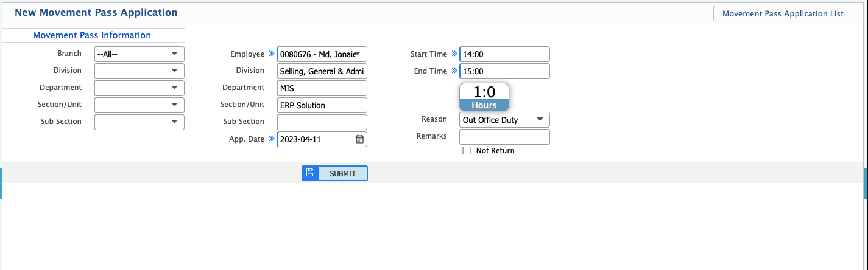Open the Employee dropdown for Md. Jonaie
This screenshot has width=868, height=270.
click(x=322, y=54)
